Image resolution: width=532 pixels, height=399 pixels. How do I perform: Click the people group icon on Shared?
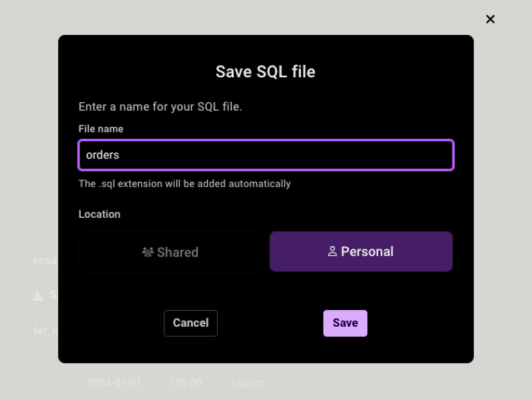pos(148,252)
